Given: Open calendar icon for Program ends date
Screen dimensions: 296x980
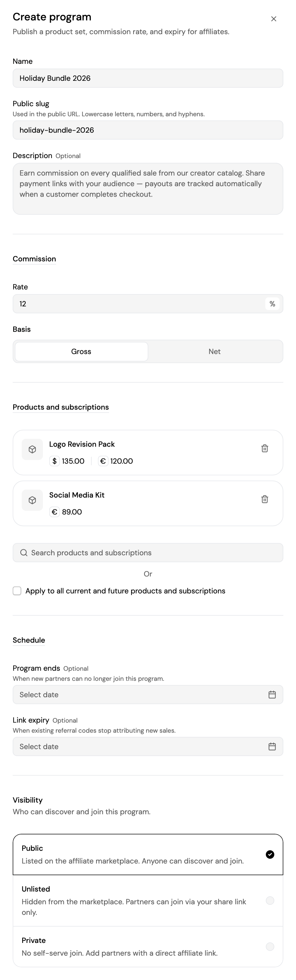Looking at the screenshot, I should pyautogui.click(x=272, y=694).
